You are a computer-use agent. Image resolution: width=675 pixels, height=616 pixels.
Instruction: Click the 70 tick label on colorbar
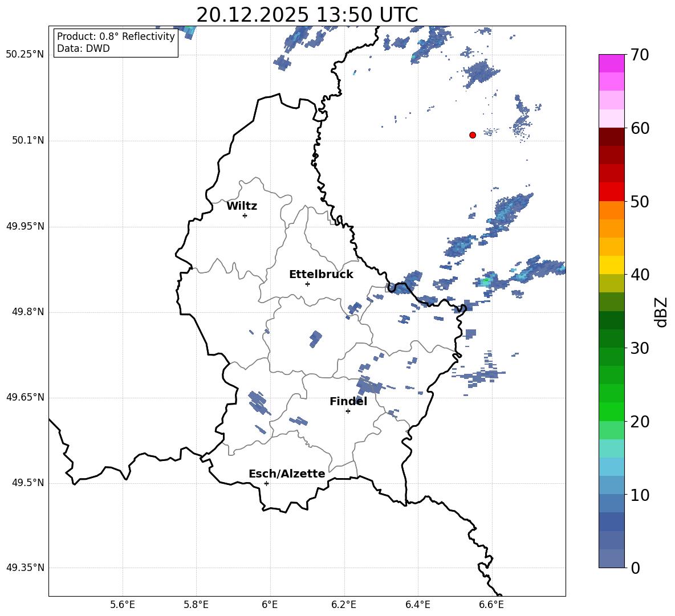point(640,55)
